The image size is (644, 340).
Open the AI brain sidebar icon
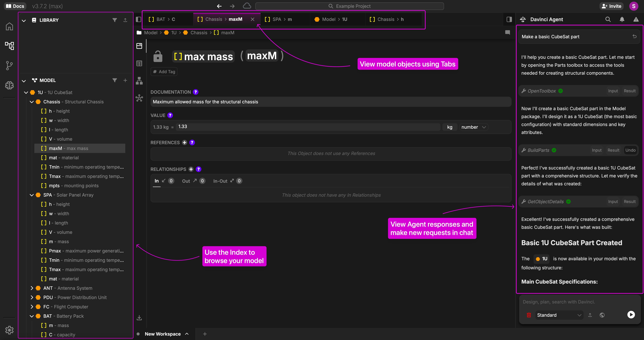(9, 85)
